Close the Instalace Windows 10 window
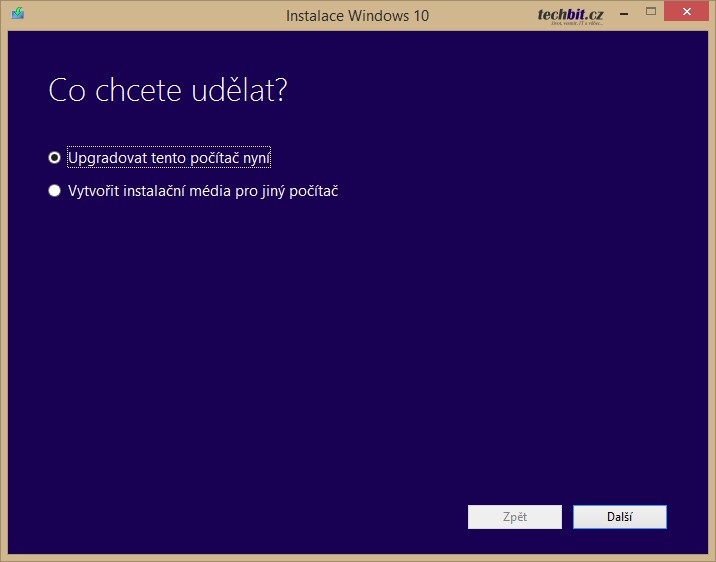This screenshot has height=562, width=716. coord(688,13)
